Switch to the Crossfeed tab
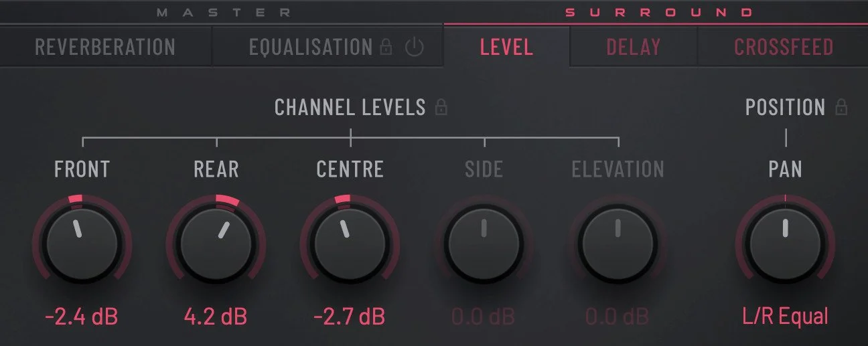868x346 pixels. click(784, 47)
